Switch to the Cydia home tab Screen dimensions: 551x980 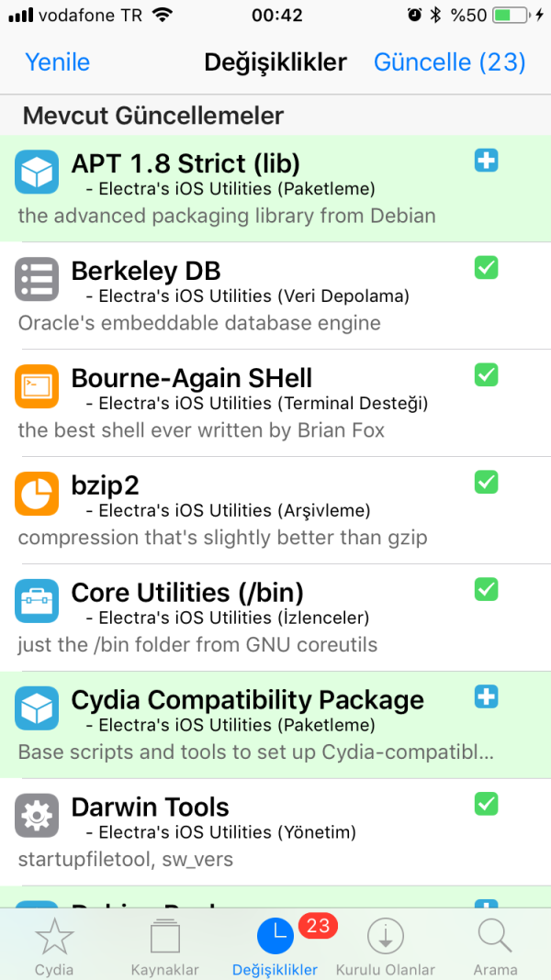coord(54,945)
